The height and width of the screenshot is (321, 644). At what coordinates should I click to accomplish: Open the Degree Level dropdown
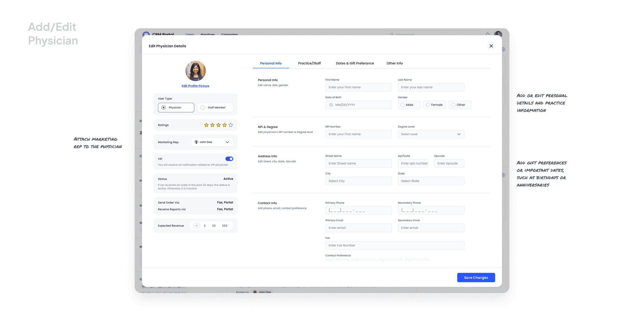pyautogui.click(x=431, y=134)
